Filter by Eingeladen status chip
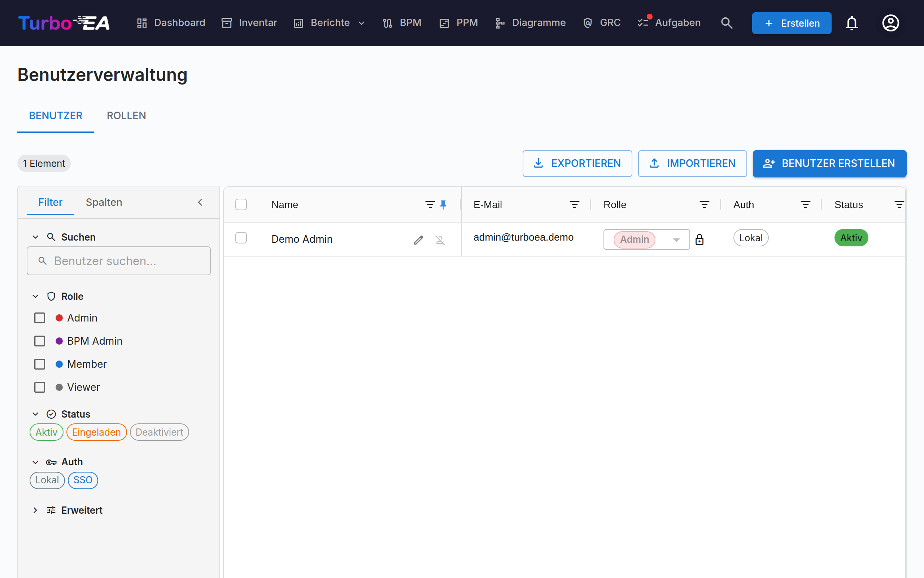 coord(96,432)
